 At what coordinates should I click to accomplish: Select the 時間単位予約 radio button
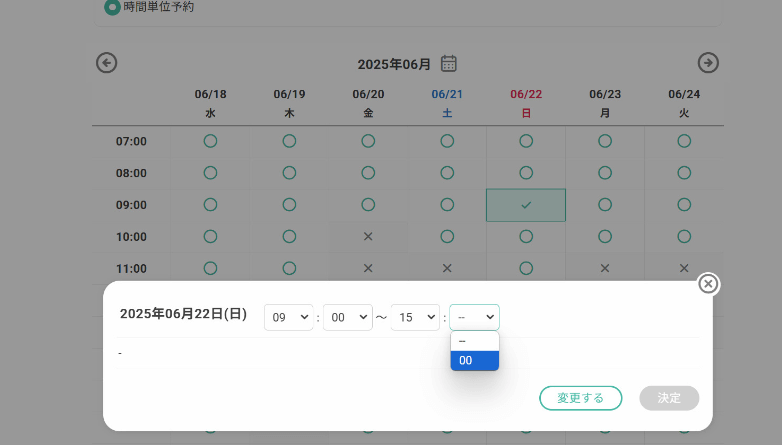pyautogui.click(x=112, y=7)
